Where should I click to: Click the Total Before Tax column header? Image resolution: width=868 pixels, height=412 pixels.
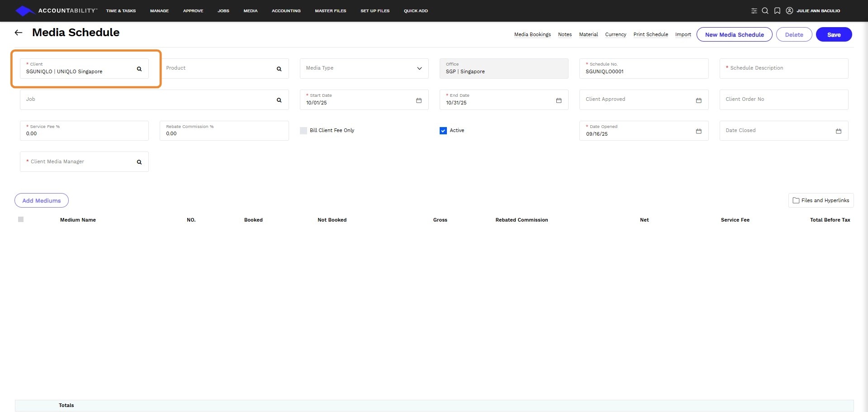tap(830, 220)
